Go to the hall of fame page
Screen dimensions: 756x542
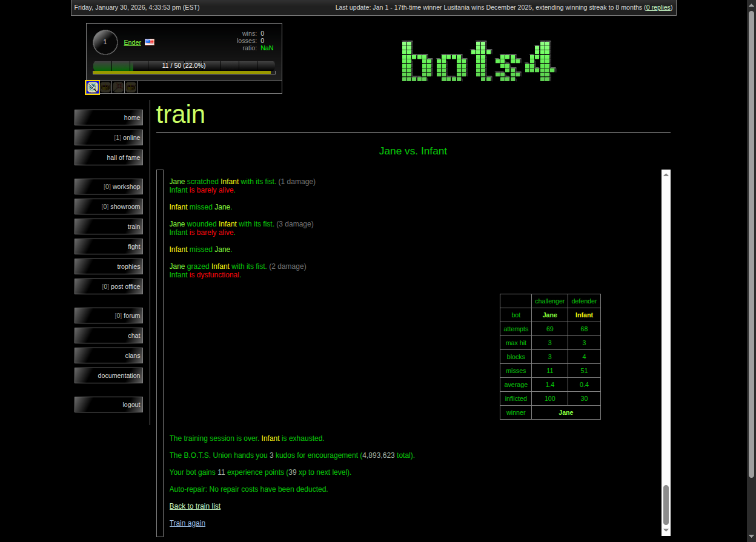pos(109,157)
